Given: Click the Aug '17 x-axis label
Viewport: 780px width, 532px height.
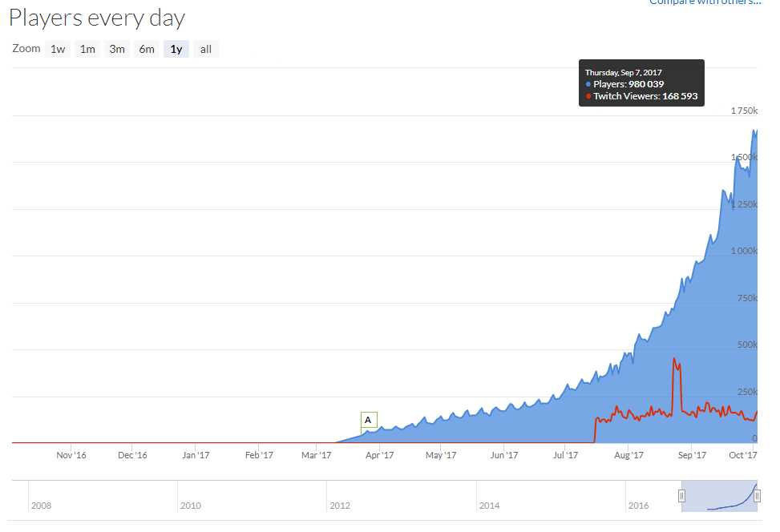Looking at the screenshot, I should click(628, 456).
